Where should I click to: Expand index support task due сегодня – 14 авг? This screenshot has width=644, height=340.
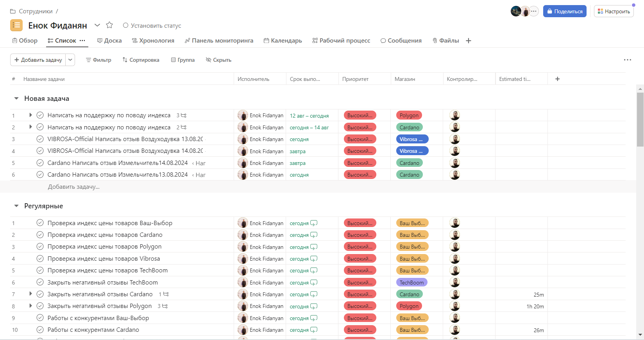point(30,127)
